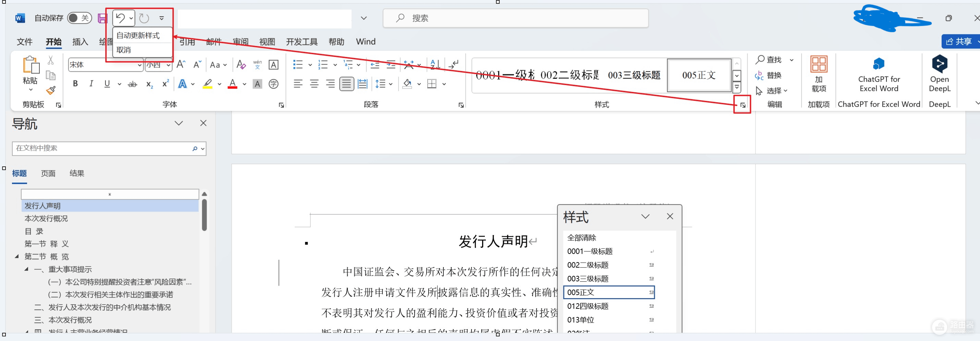Open the 文件 menu tab
This screenshot has width=980, height=341.
tap(25, 42)
